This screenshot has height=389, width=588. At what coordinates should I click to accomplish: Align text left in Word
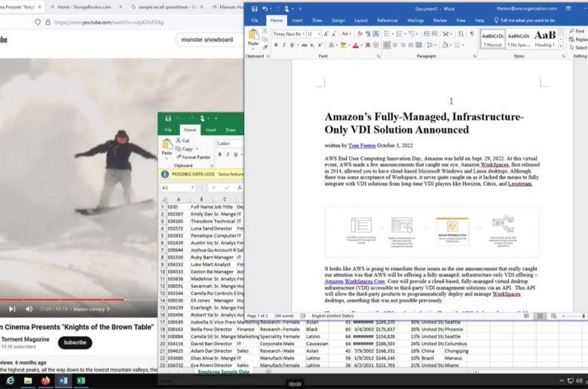tap(387, 45)
